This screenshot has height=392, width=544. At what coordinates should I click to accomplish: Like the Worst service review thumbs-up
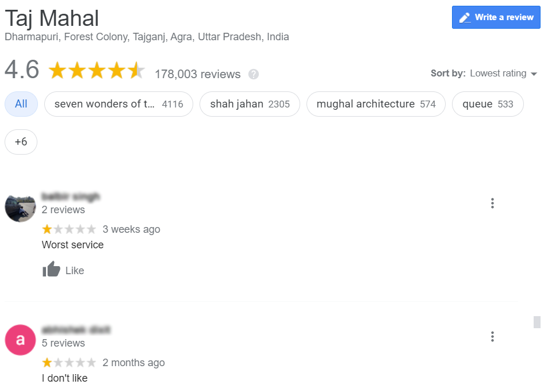pos(51,269)
